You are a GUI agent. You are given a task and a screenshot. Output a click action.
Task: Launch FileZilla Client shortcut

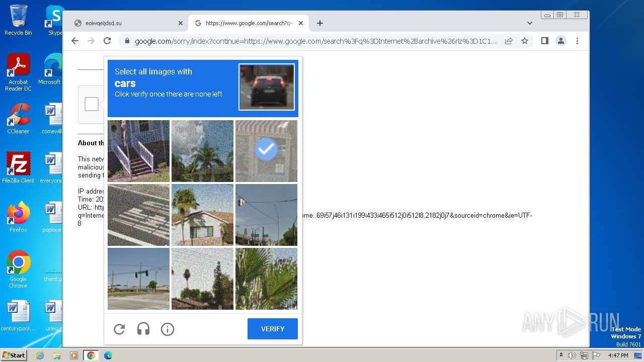18,168
